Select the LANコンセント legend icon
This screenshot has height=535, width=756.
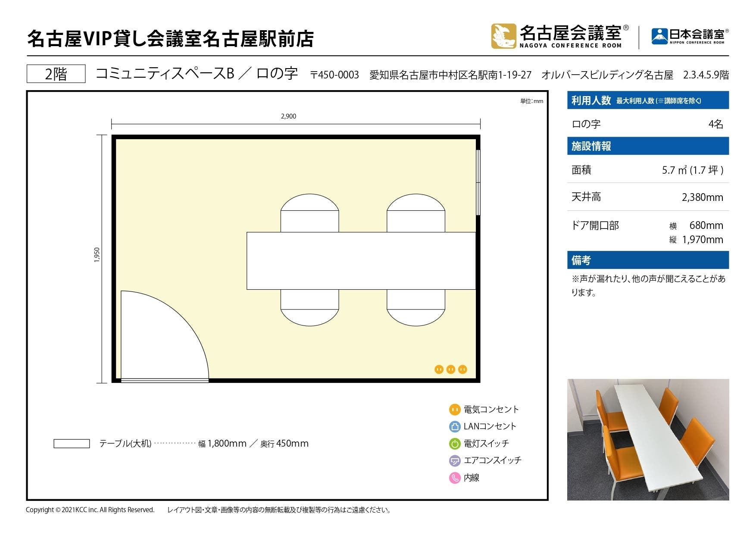454,426
